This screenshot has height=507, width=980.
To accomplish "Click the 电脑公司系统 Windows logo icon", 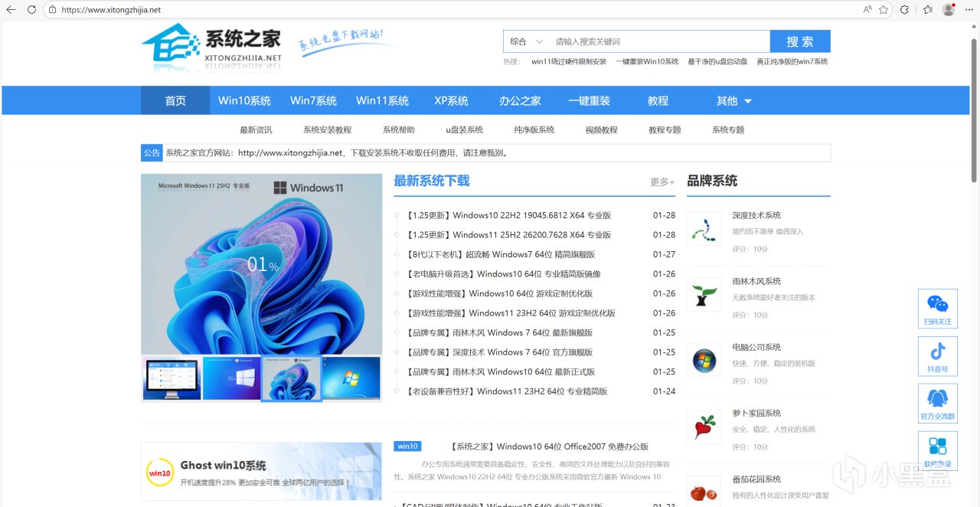I will [x=704, y=361].
